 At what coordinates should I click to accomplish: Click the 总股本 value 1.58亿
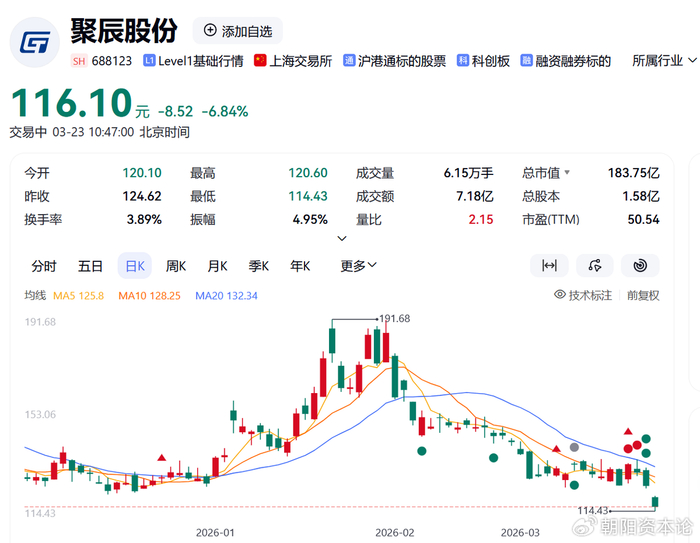pyautogui.click(x=641, y=196)
